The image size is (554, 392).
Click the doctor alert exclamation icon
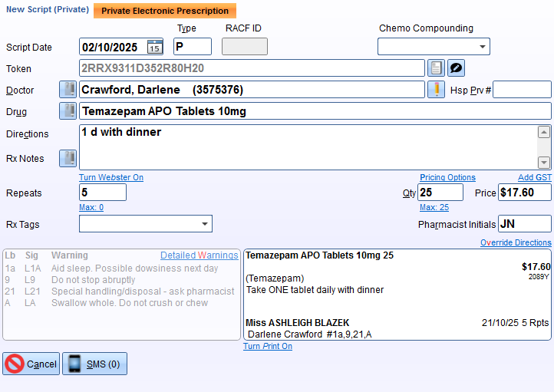(x=436, y=90)
